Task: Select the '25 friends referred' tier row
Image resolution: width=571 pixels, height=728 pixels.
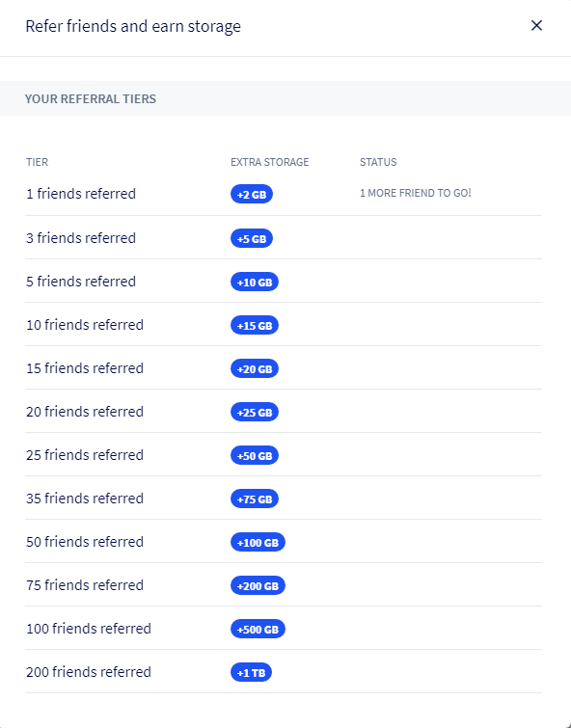Action: pos(284,454)
